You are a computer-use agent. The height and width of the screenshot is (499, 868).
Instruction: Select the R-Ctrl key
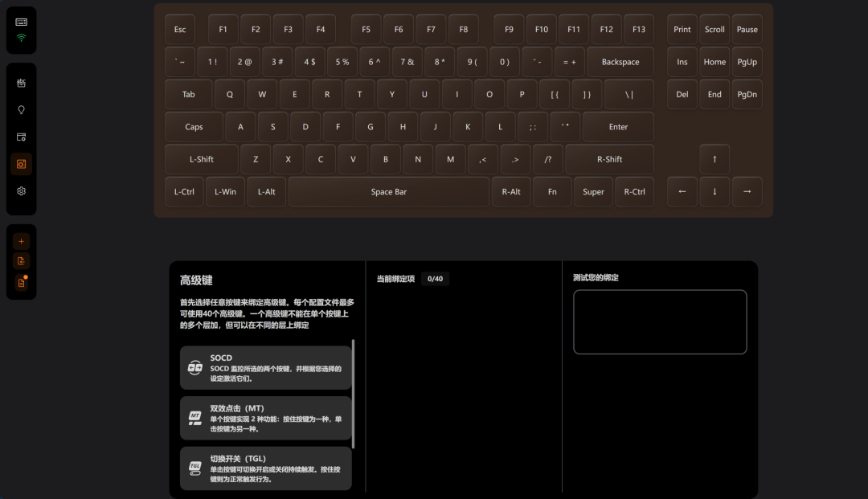[634, 192]
